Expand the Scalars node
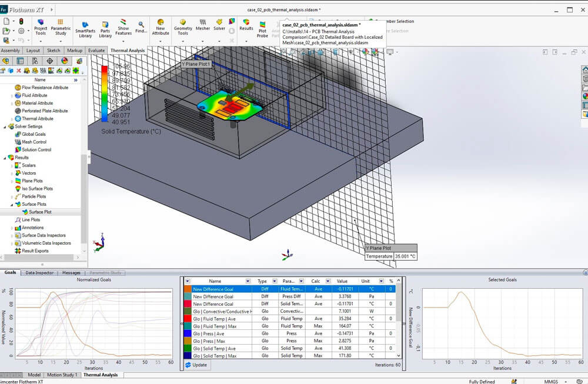The image size is (588, 384). point(12,165)
